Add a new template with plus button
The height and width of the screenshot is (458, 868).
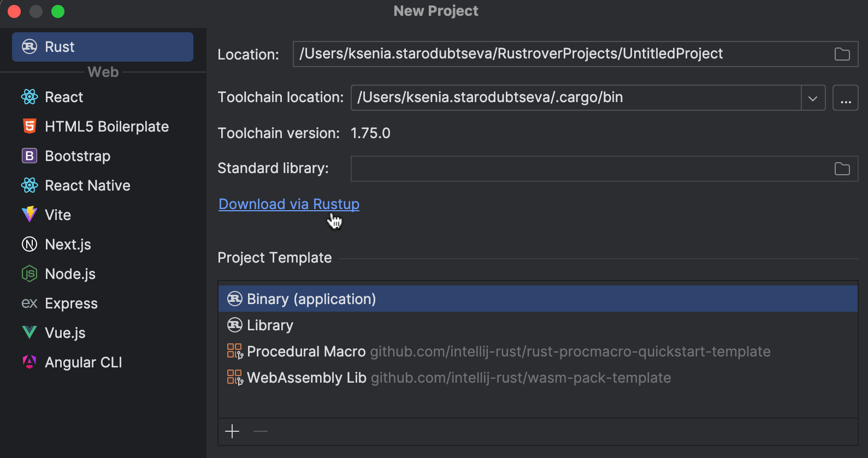tap(232, 431)
